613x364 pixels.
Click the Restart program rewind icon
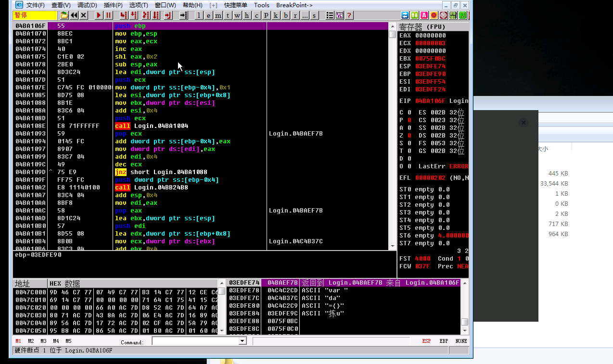pyautogui.click(x=74, y=15)
